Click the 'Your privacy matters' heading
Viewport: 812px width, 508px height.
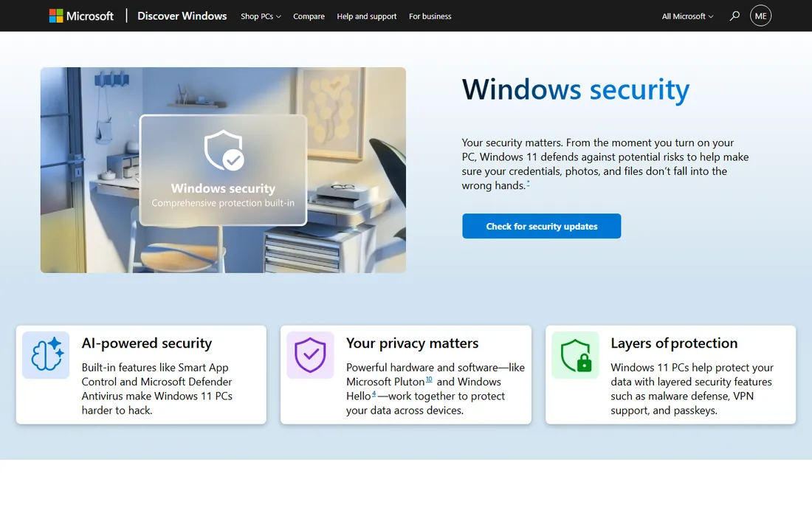(412, 343)
